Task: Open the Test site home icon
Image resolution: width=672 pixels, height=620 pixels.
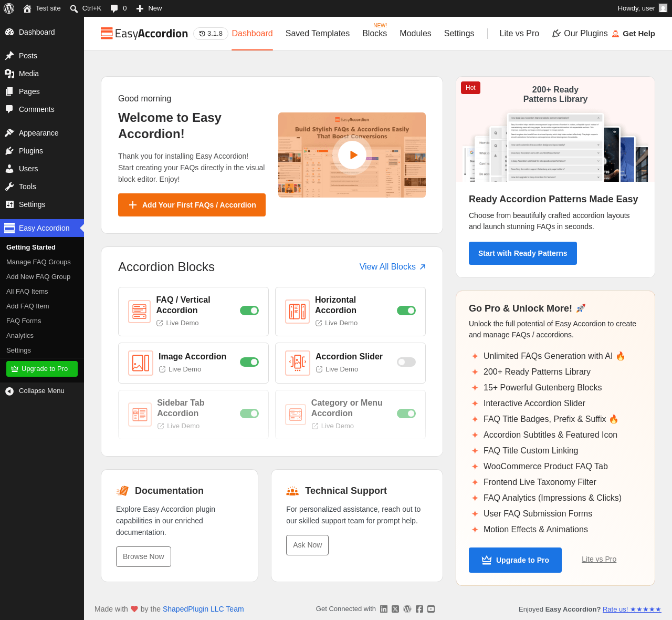Action: (27, 8)
